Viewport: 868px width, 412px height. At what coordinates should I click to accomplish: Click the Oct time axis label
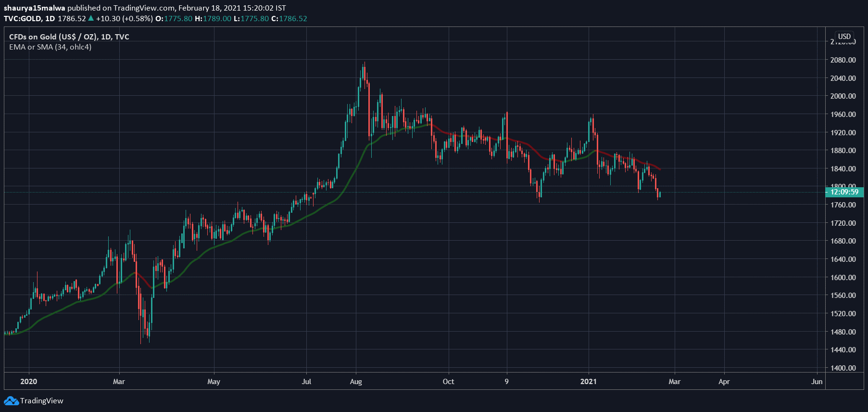(x=448, y=382)
